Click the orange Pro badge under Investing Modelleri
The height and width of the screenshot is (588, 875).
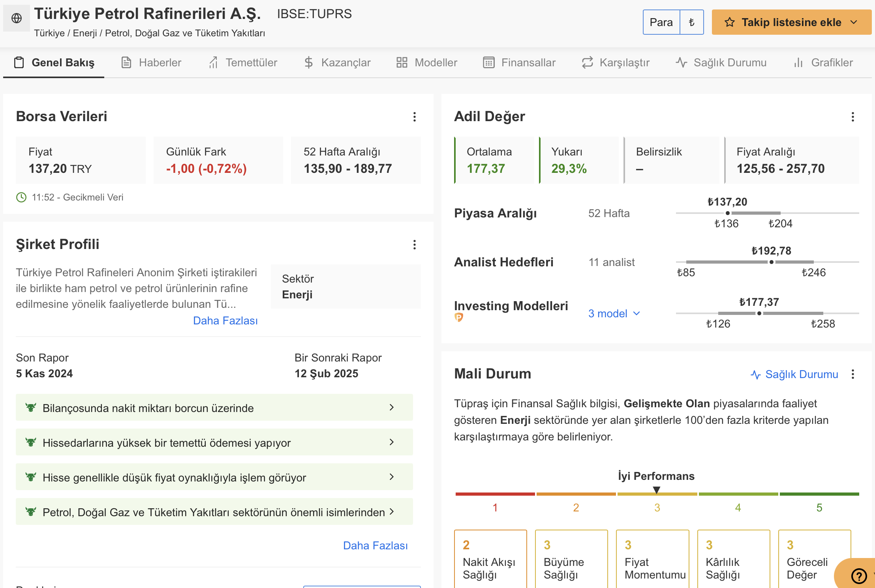click(459, 317)
